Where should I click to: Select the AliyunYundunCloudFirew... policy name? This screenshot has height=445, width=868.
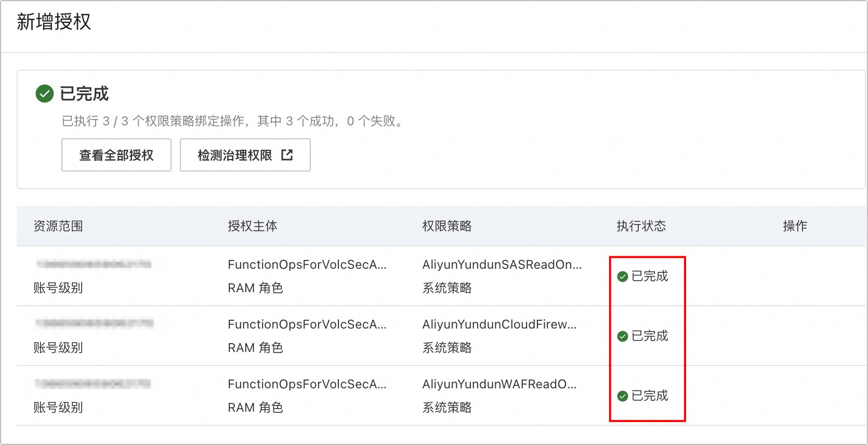[499, 324]
